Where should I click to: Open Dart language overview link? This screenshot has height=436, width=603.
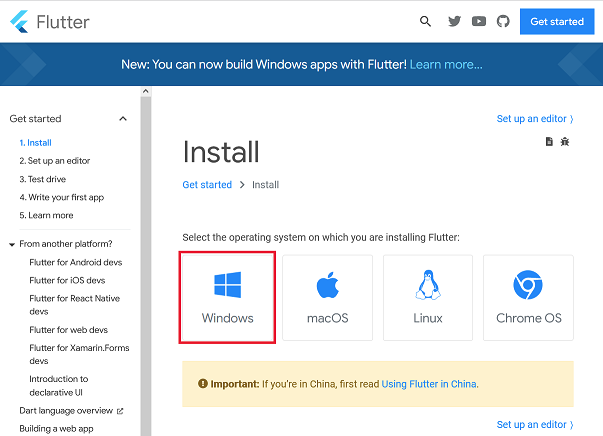[x=66, y=411]
